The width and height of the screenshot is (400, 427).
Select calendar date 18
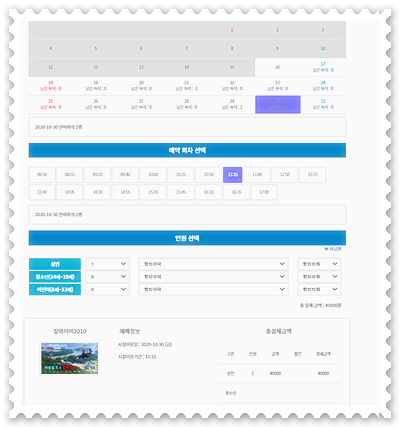[x=51, y=86]
